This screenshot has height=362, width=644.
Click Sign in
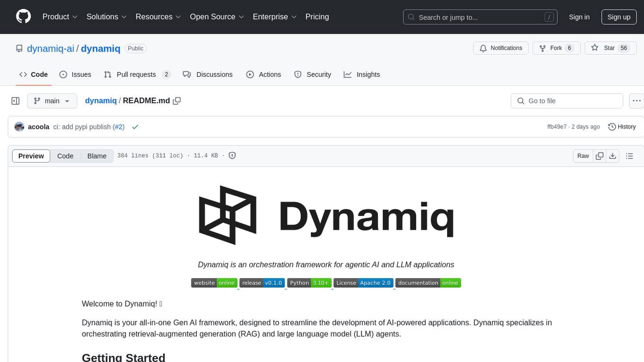579,17
